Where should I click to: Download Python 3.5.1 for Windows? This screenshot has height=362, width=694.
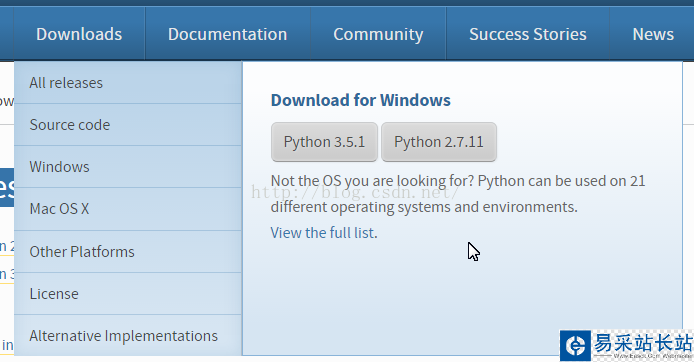tap(324, 142)
